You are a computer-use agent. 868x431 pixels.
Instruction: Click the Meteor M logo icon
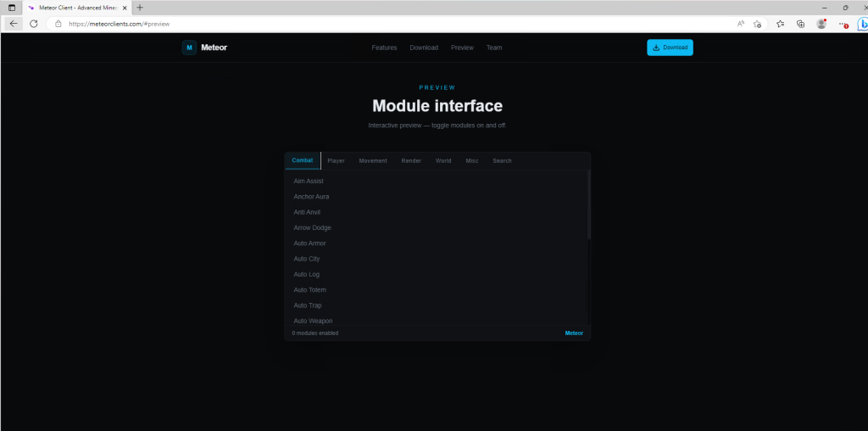click(189, 48)
